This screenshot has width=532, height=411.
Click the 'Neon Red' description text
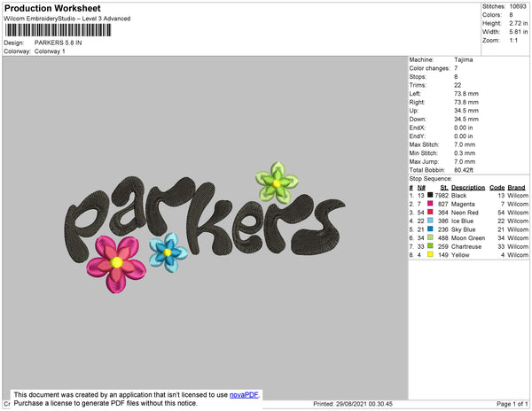click(x=465, y=213)
